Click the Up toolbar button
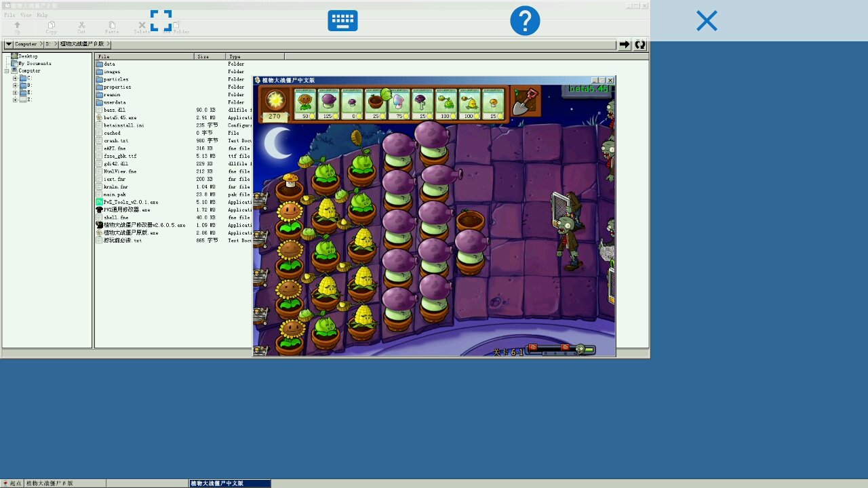The width and height of the screenshot is (868, 488). pyautogui.click(x=18, y=27)
